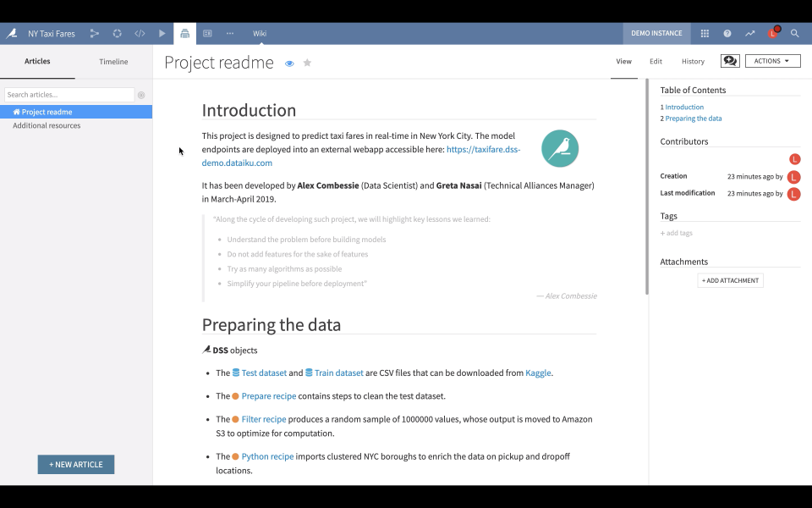
Task: Open the Lab circular icon in navbar
Action: click(117, 34)
